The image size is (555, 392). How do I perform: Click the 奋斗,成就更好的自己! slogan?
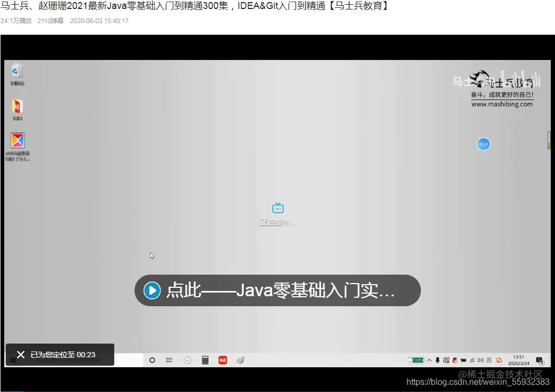click(x=502, y=95)
